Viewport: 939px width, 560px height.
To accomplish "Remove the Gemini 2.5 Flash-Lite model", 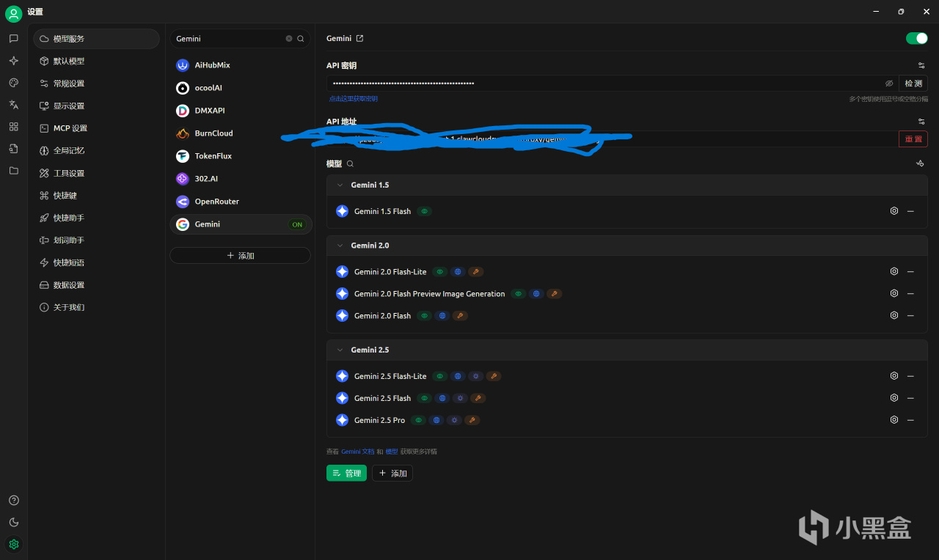I will [x=910, y=376].
